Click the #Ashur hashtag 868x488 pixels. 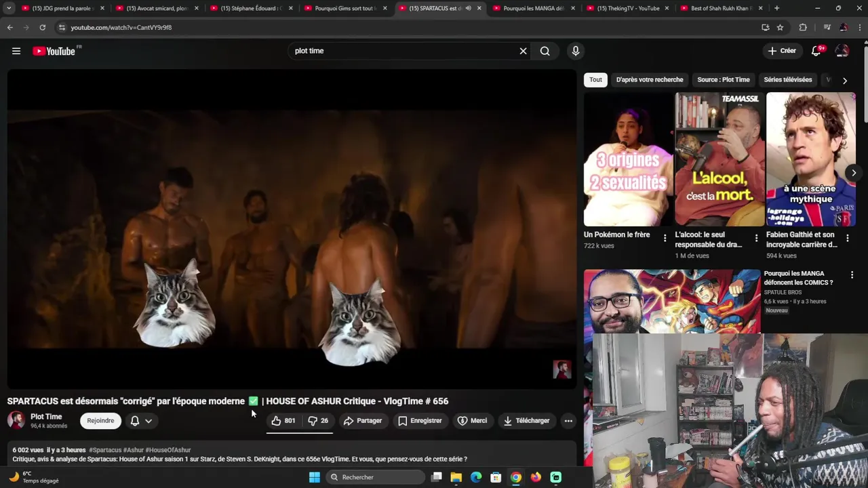(133, 450)
